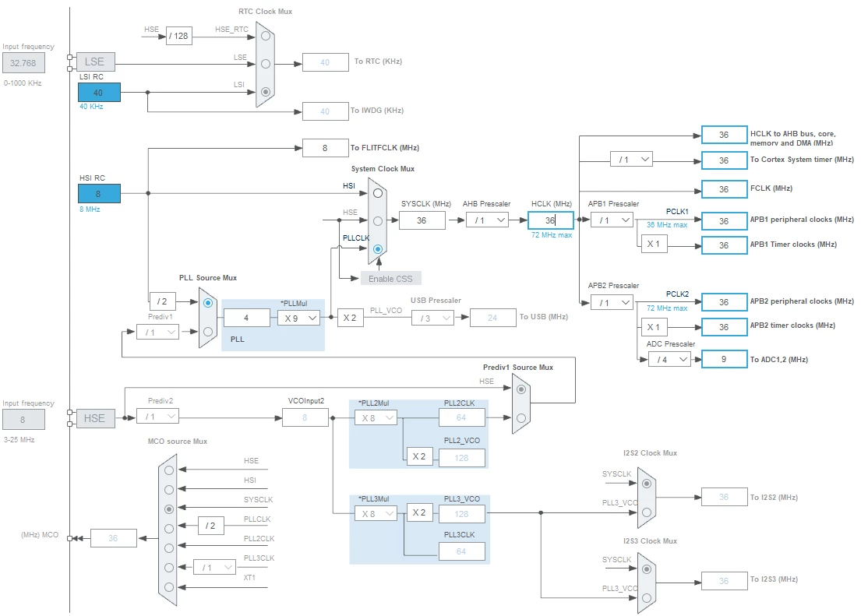
Task: Open PLL2Mul X8 dropdown
Action: pos(376,418)
